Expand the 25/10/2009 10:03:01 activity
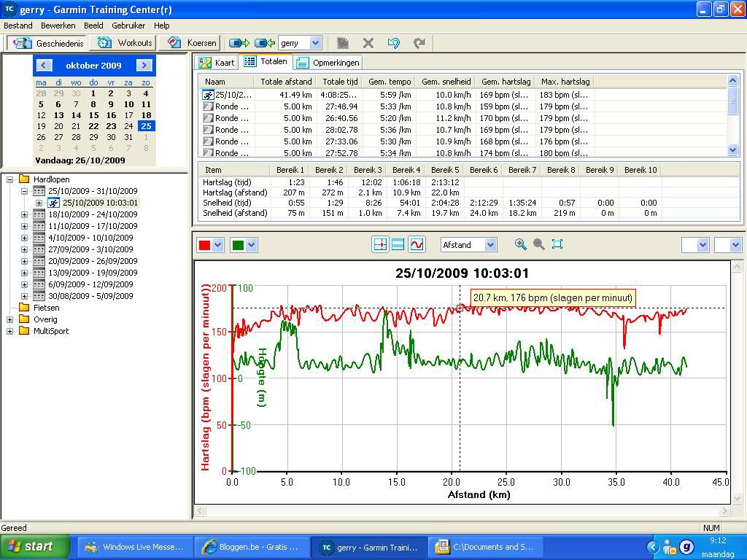This screenshot has height=560, width=747. 39,203
